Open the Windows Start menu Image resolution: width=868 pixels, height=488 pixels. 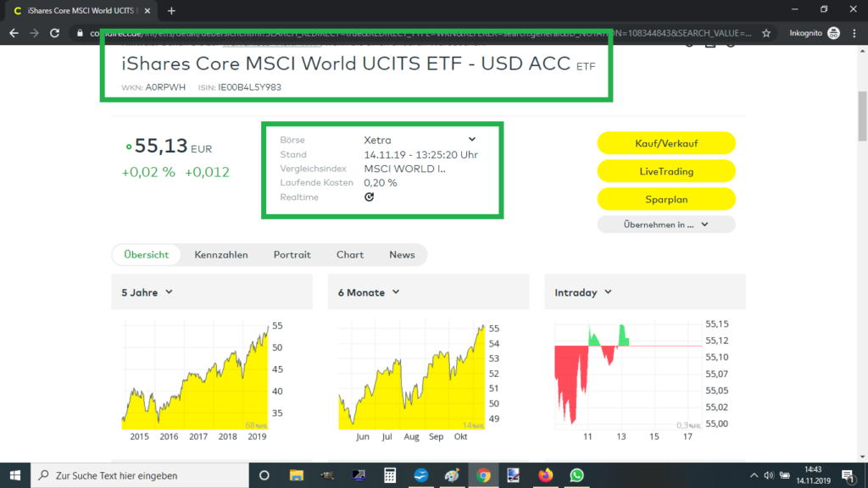[x=15, y=475]
